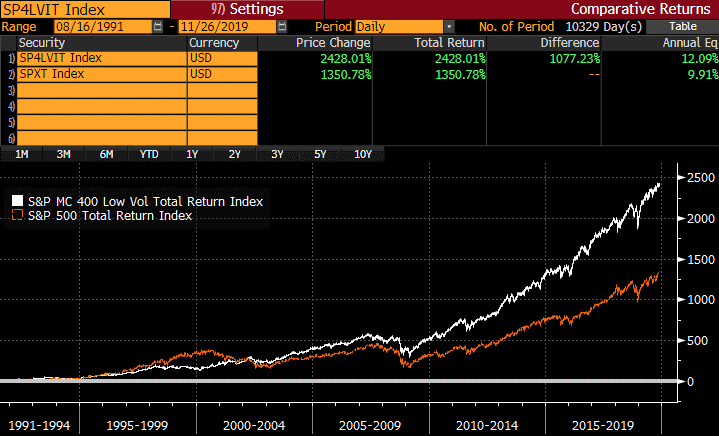
Task: Select the 3Y range tab
Action: pos(277,154)
